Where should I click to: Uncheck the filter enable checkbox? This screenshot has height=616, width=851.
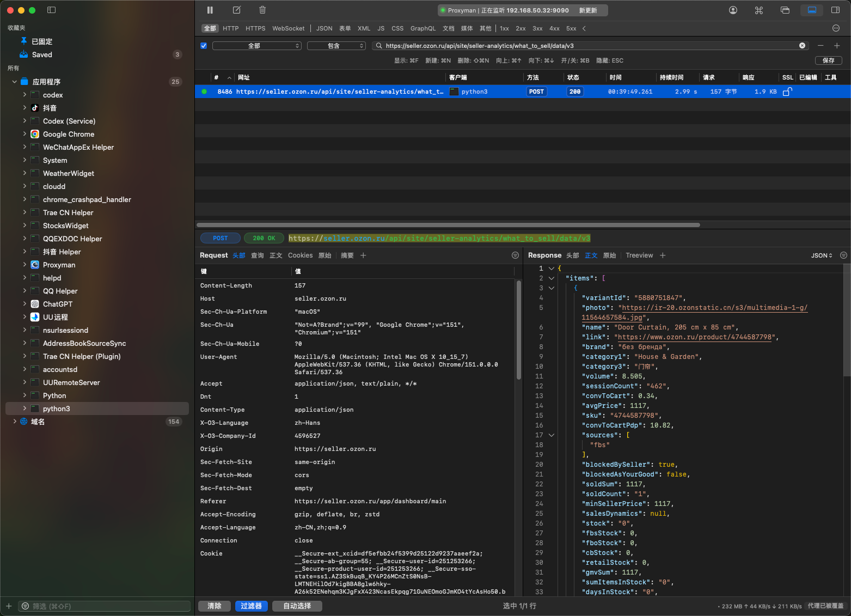click(x=204, y=46)
